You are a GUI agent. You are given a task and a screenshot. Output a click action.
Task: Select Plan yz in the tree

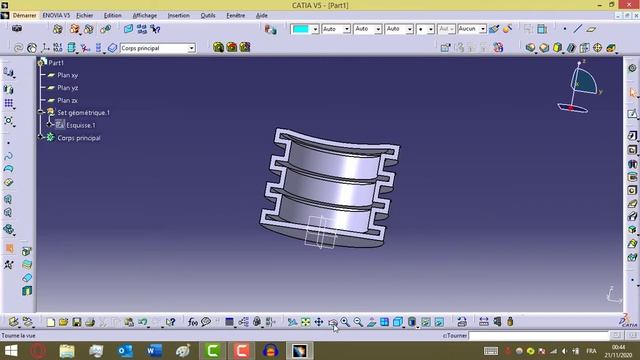[x=67, y=88]
